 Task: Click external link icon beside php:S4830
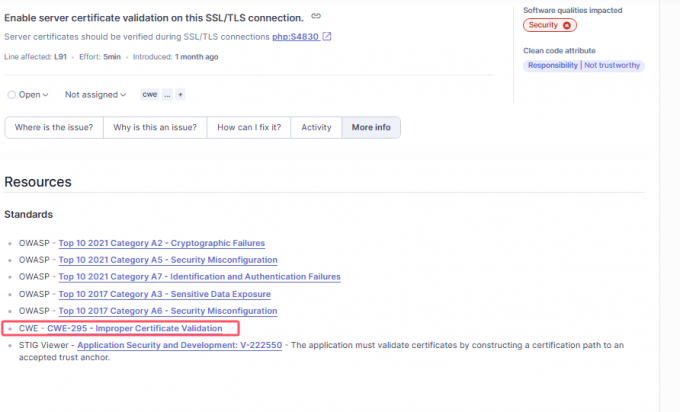tap(327, 36)
